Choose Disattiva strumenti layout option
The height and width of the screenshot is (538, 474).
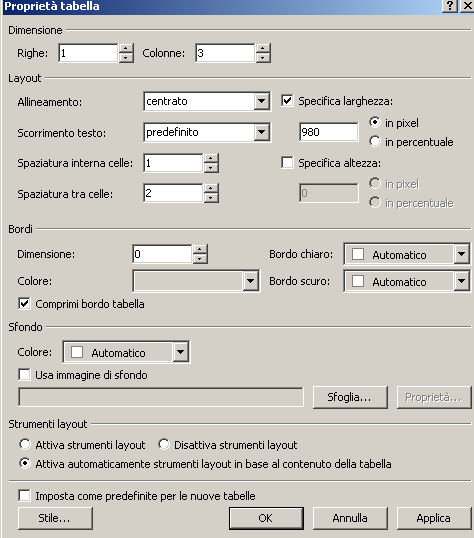click(x=164, y=444)
